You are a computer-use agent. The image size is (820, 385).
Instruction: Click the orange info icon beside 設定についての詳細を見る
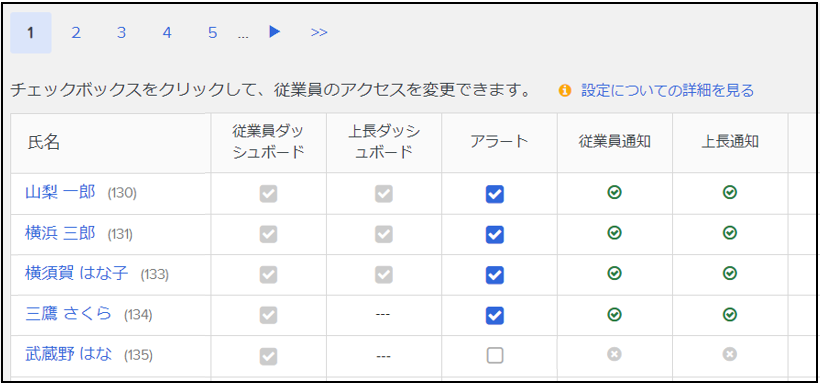(564, 90)
